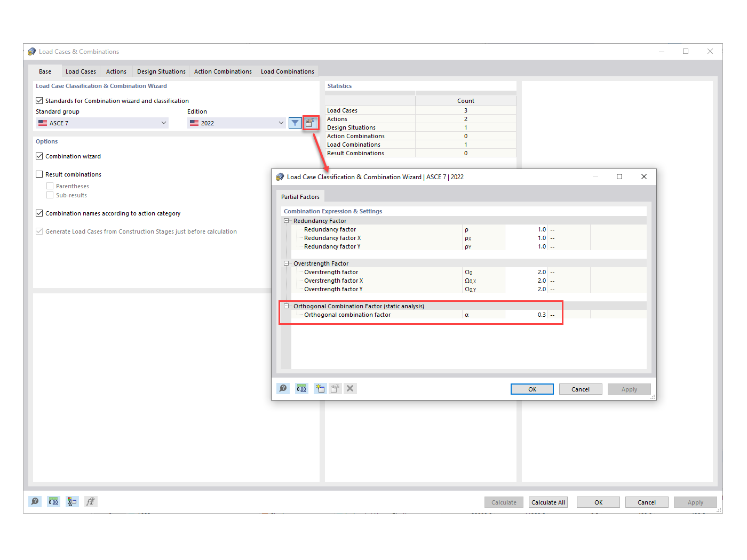This screenshot has height=560, width=747.
Task: Click app icon in Wizard dialog title bar
Action: (280, 177)
